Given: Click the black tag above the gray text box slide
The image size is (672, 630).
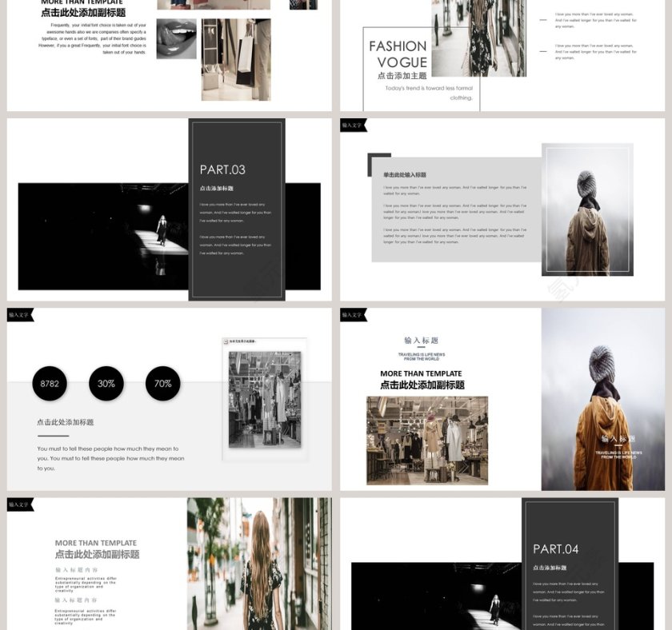Looking at the screenshot, I should coord(353,126).
